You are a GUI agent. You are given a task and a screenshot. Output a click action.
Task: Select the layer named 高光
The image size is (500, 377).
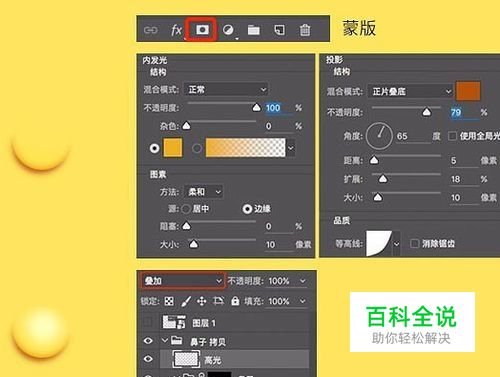(x=212, y=360)
